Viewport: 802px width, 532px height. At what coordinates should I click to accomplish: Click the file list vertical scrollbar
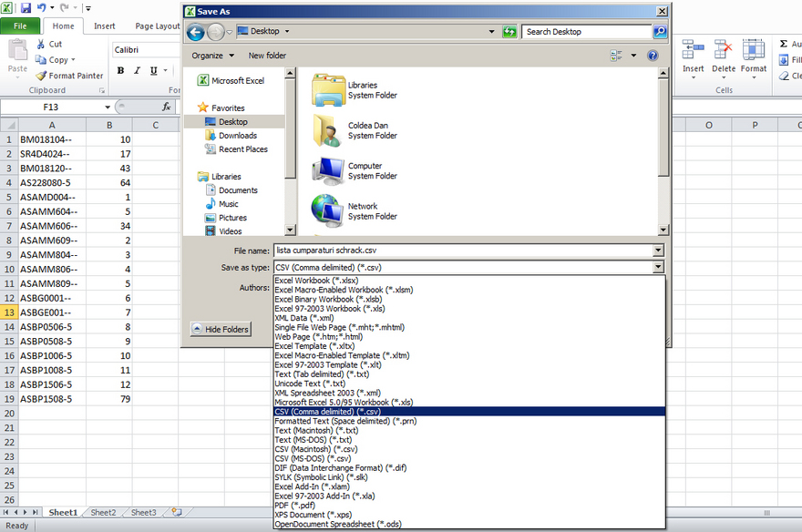point(663,151)
